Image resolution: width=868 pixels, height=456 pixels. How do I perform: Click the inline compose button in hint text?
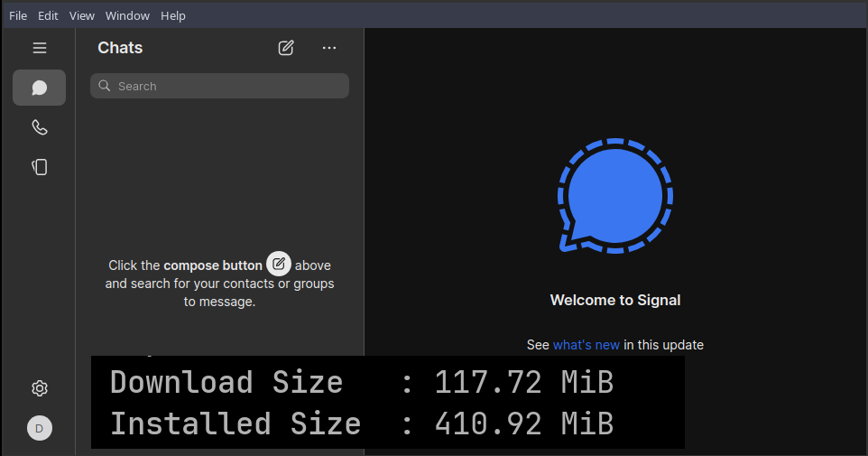(279, 264)
